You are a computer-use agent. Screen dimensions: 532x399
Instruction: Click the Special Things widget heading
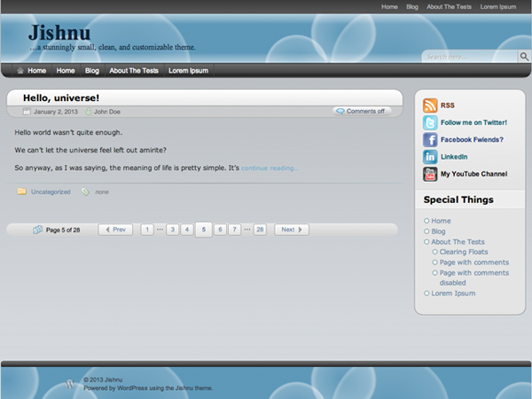coord(458,199)
